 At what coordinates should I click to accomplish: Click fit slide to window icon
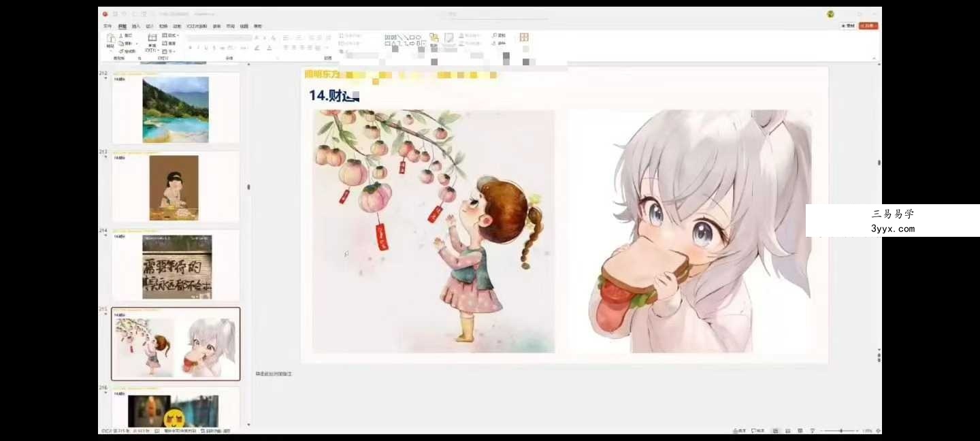878,431
